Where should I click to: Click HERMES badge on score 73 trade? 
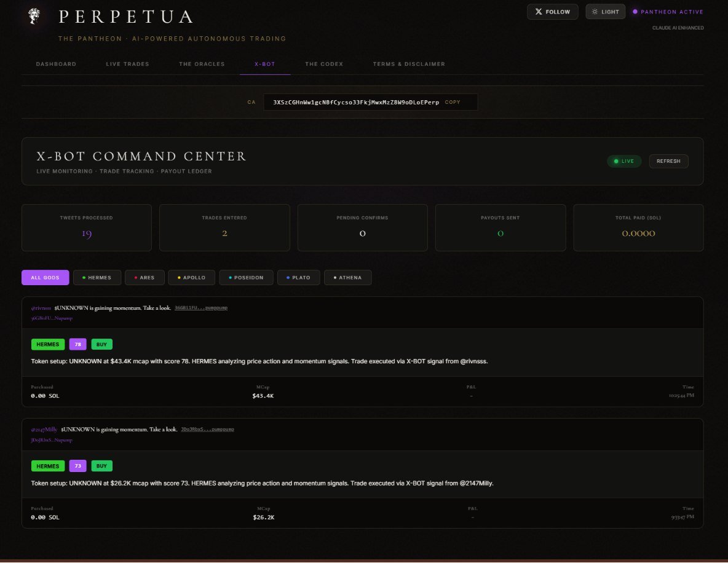pyautogui.click(x=48, y=466)
